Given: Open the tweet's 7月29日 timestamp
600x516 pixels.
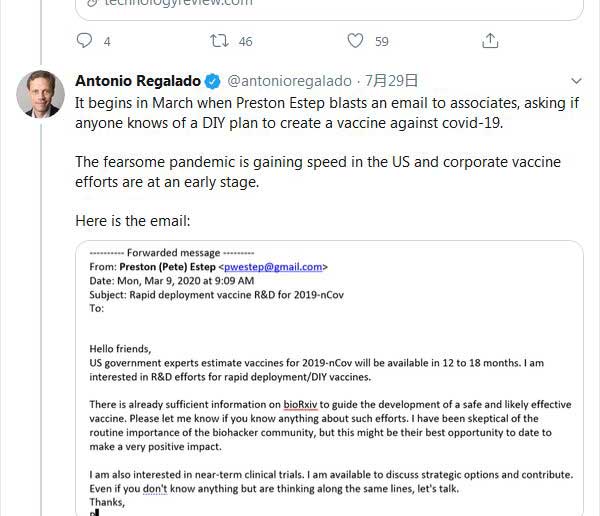Looking at the screenshot, I should point(394,81).
